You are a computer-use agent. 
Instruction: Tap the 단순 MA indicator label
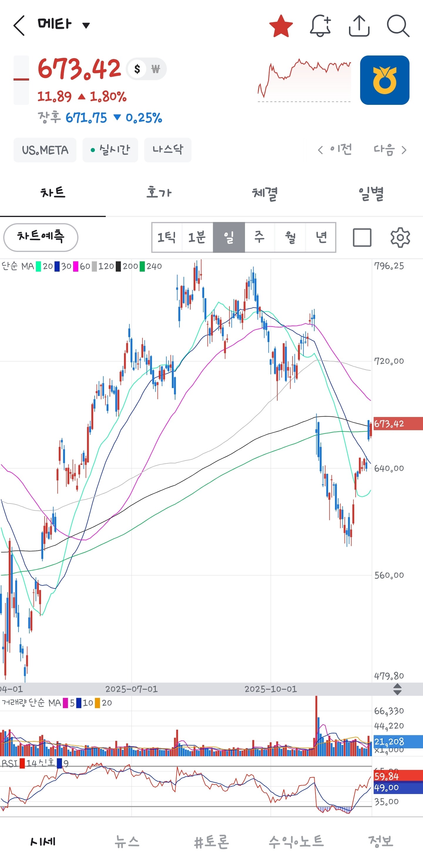tap(18, 266)
